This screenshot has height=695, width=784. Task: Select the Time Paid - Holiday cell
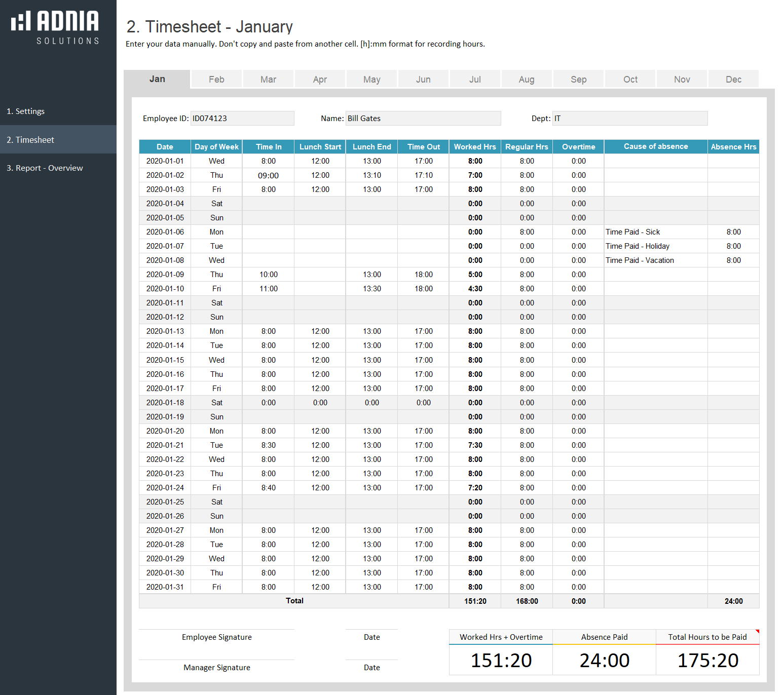656,246
